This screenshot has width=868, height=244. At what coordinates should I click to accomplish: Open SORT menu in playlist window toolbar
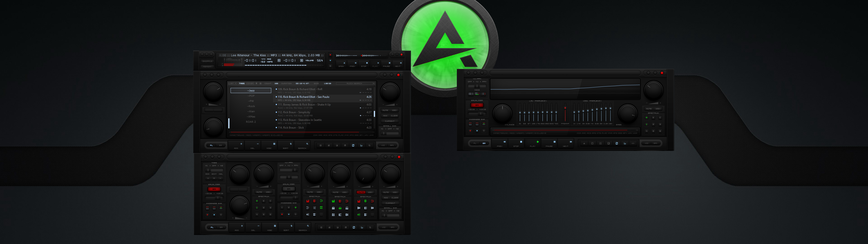point(286,145)
